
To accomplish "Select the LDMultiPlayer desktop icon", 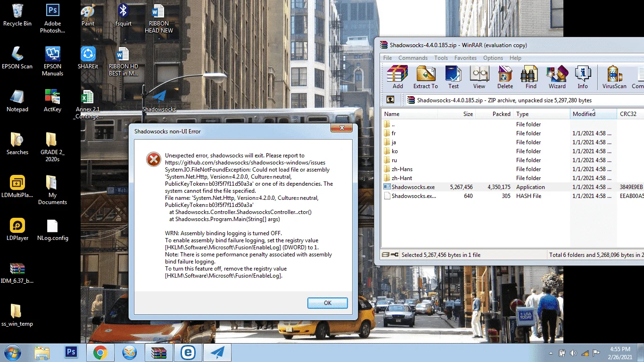I will [17, 187].
